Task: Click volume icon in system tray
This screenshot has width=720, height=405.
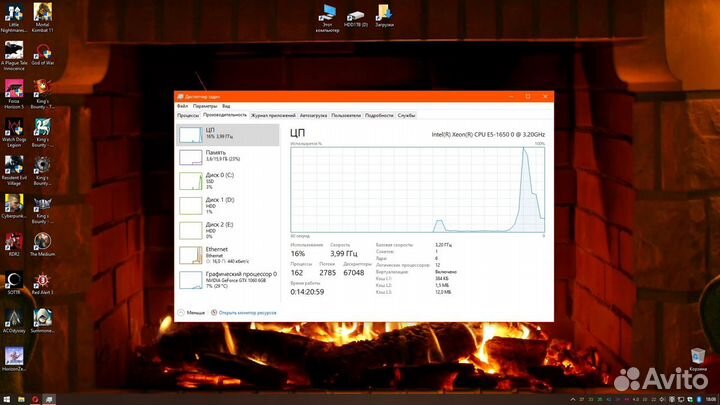Action: point(662,399)
